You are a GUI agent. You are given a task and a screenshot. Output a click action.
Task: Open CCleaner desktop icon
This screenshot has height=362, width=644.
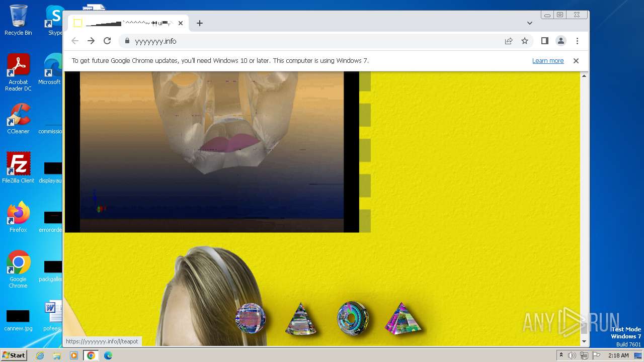pos(18,119)
